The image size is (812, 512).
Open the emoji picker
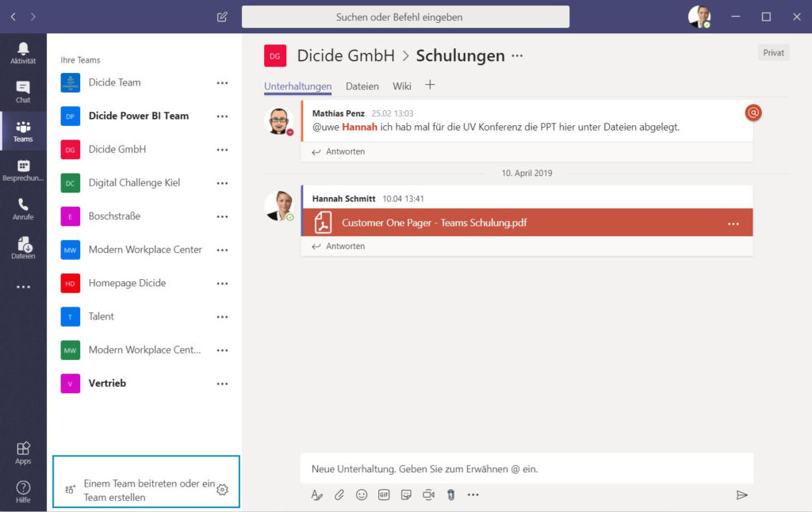[362, 495]
